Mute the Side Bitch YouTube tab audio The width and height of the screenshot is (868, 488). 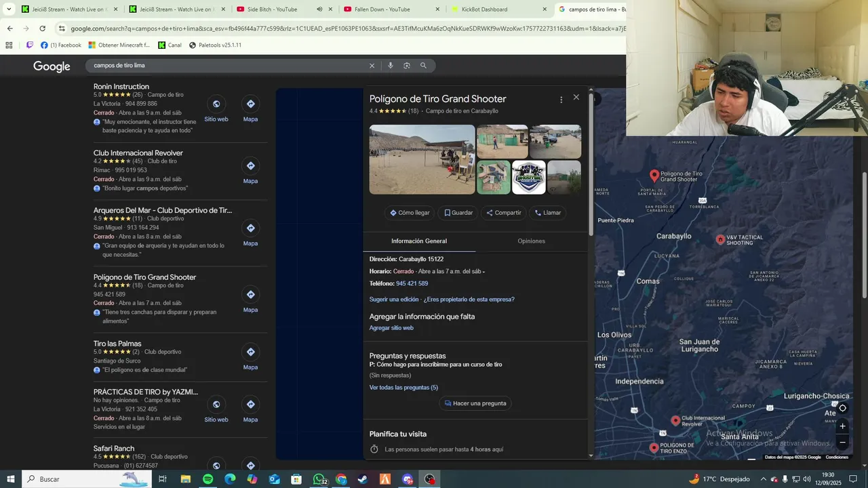point(319,9)
